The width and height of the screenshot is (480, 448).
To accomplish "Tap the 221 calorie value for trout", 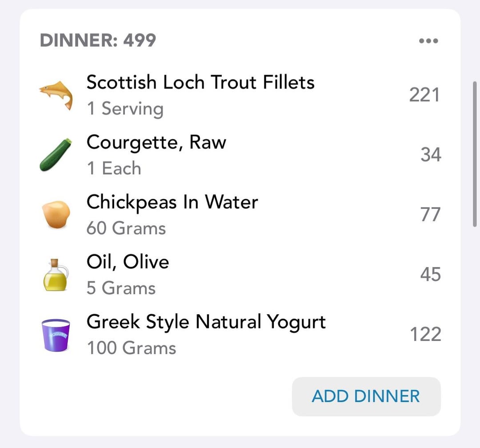I will (x=424, y=95).
